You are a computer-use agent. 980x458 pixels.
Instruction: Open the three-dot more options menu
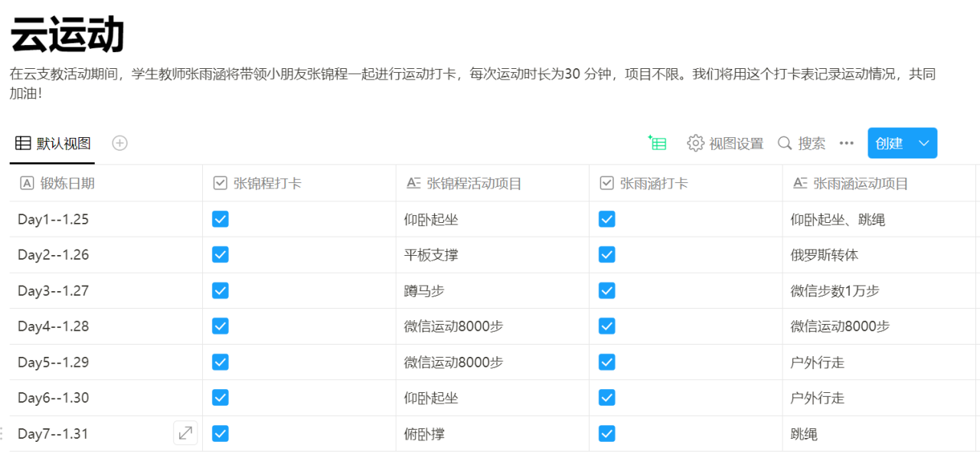pyautogui.click(x=846, y=143)
